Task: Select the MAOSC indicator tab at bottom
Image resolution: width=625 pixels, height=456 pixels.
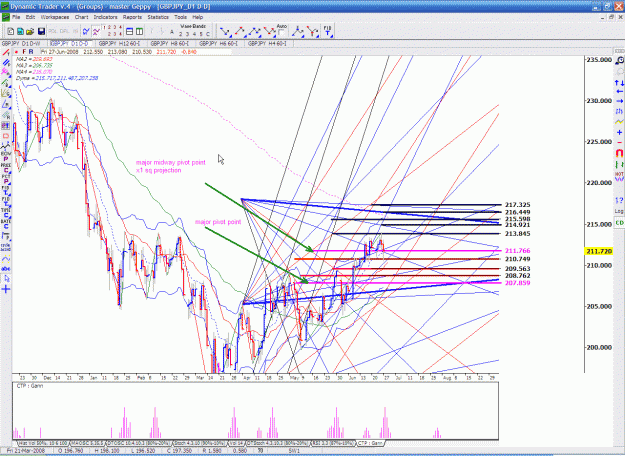Action: click(x=88, y=443)
